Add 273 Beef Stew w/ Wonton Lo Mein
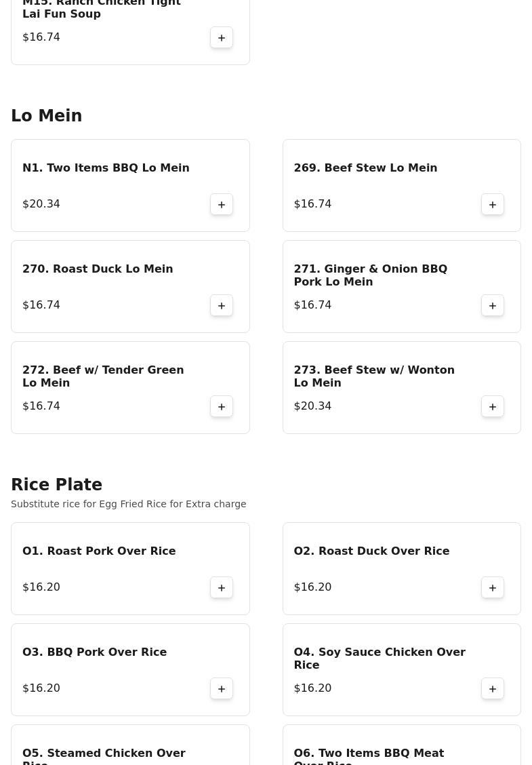 coord(493,407)
